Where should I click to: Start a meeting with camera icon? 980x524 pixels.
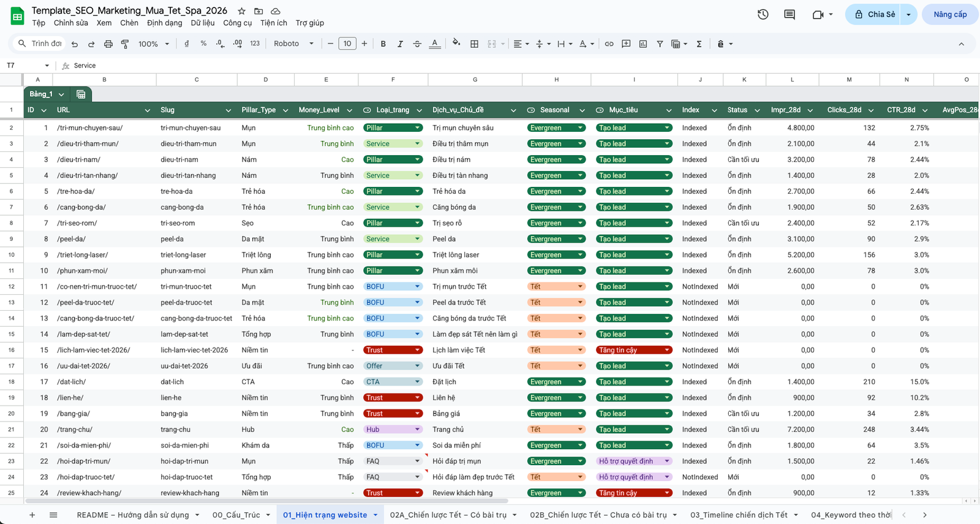click(818, 14)
